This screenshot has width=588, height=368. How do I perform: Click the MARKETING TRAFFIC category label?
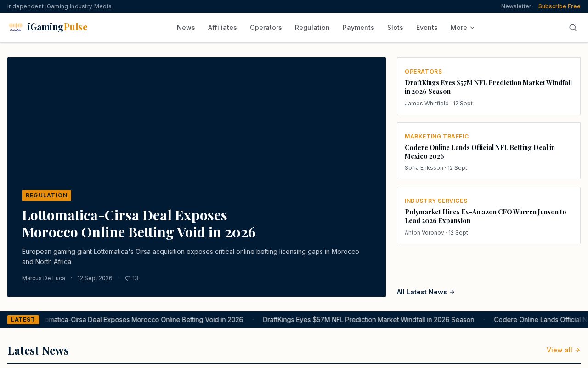[x=437, y=137]
